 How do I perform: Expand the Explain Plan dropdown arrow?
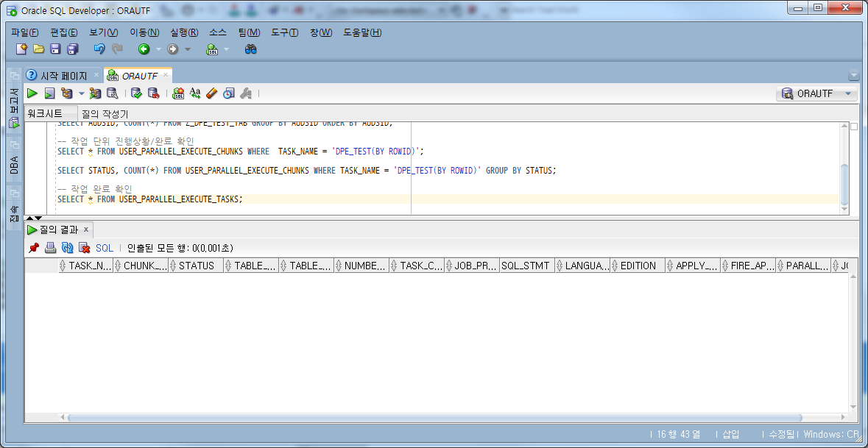82,93
